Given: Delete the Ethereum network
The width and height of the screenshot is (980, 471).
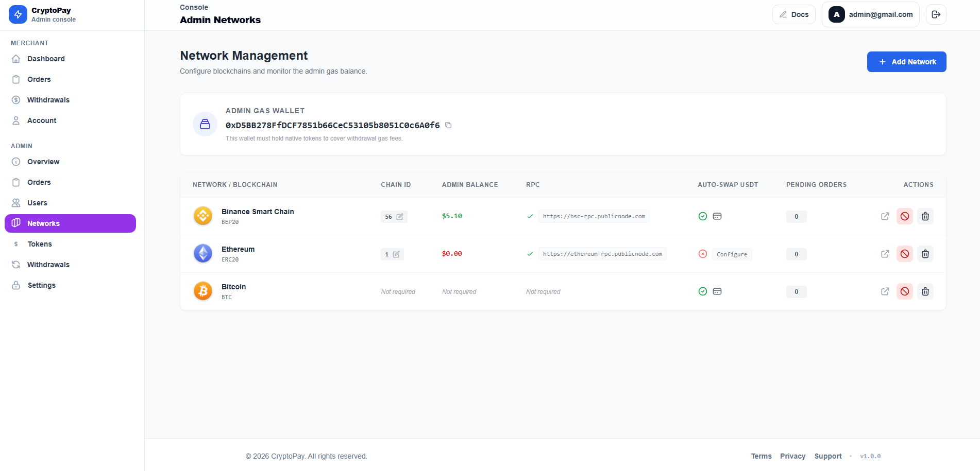Looking at the screenshot, I should tap(925, 254).
